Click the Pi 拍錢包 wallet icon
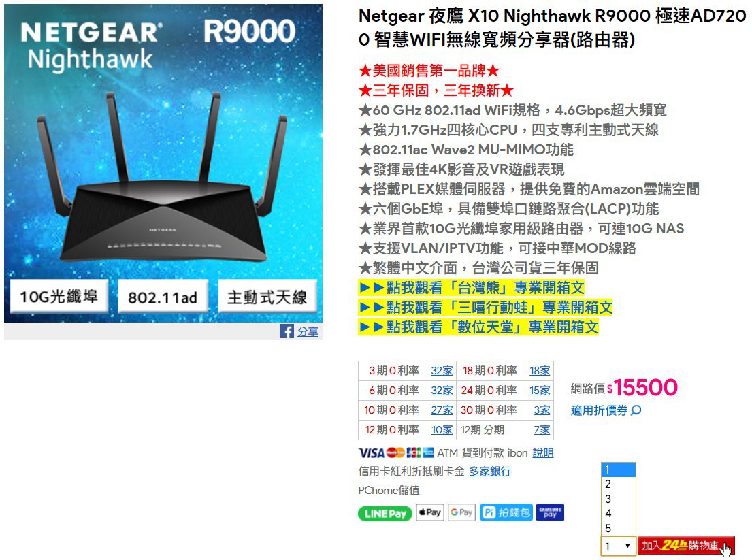 click(506, 512)
